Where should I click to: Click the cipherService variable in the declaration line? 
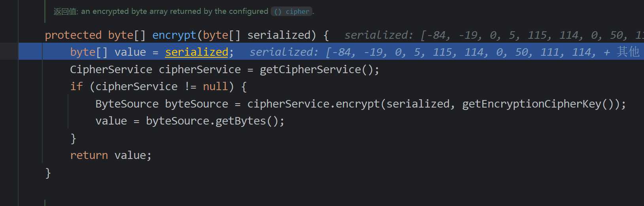(x=200, y=70)
